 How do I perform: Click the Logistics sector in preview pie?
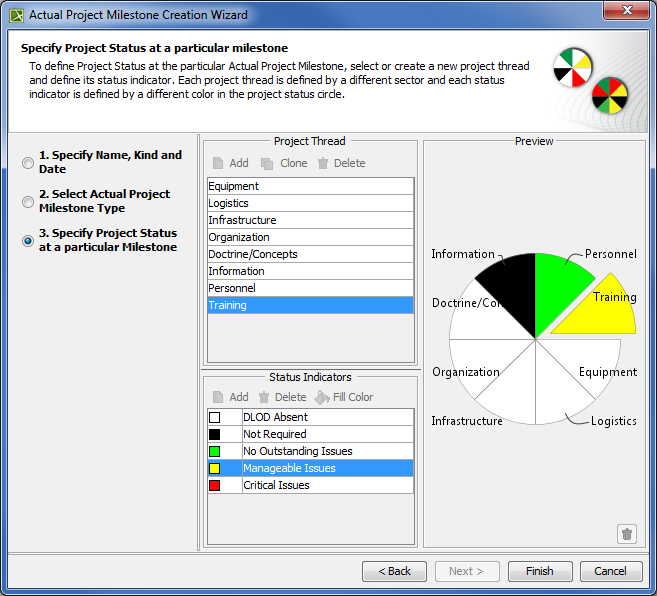click(557, 390)
